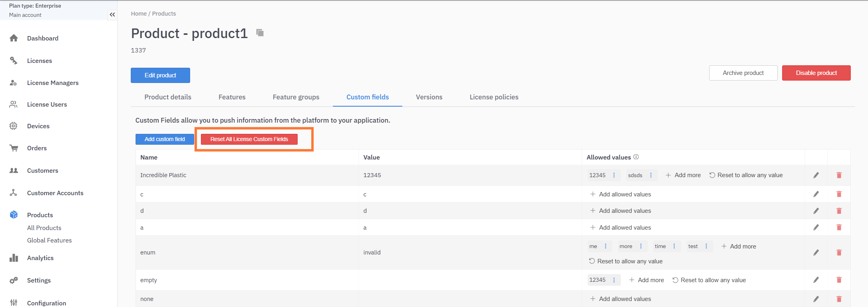This screenshot has height=307, width=868.
Task: Reset enum field to allow any value
Action: click(x=626, y=261)
